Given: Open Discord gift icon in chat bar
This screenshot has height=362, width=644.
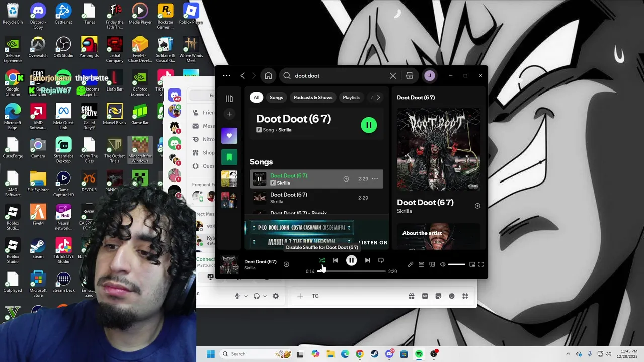Looking at the screenshot, I should point(412,296).
